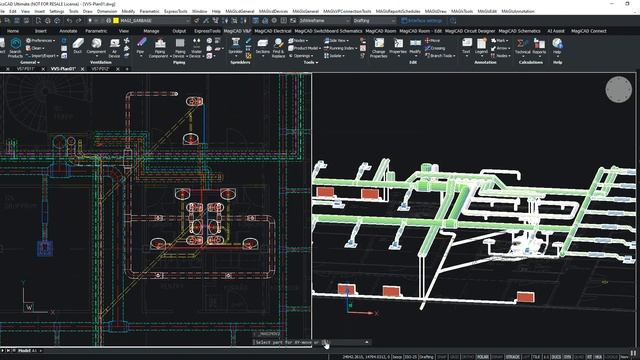Open the Dimension menu
640x360 pixels.
[107, 11]
